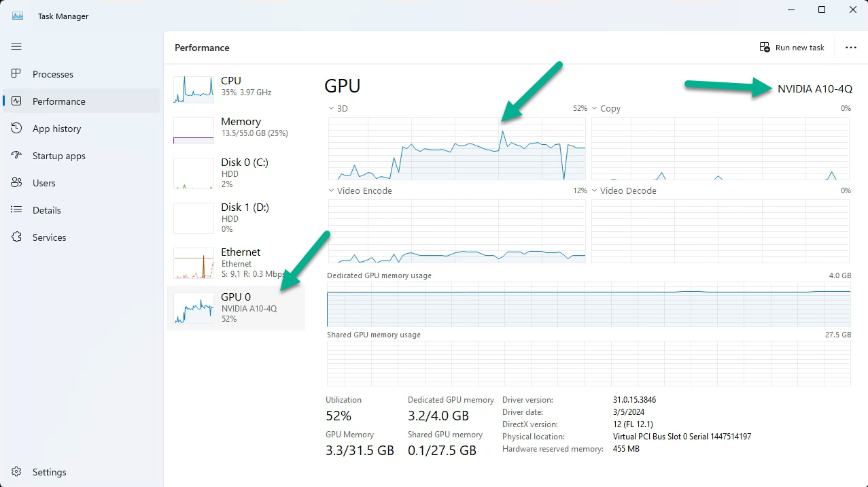Click the Shared GPU memory usage graph
Viewport: 868px width, 487px height.
[x=589, y=363]
